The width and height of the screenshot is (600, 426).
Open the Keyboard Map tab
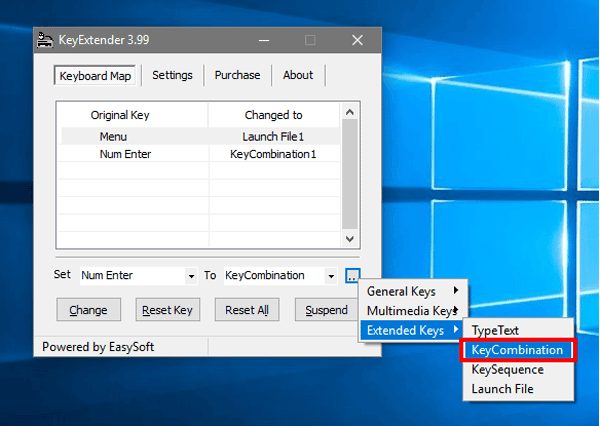pos(95,75)
